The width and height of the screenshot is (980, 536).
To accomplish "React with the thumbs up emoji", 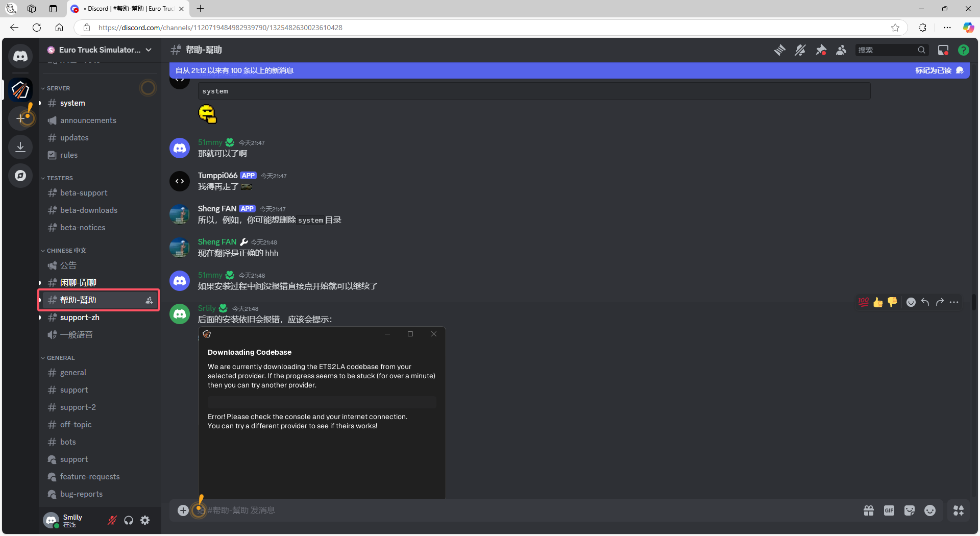I will [878, 302].
